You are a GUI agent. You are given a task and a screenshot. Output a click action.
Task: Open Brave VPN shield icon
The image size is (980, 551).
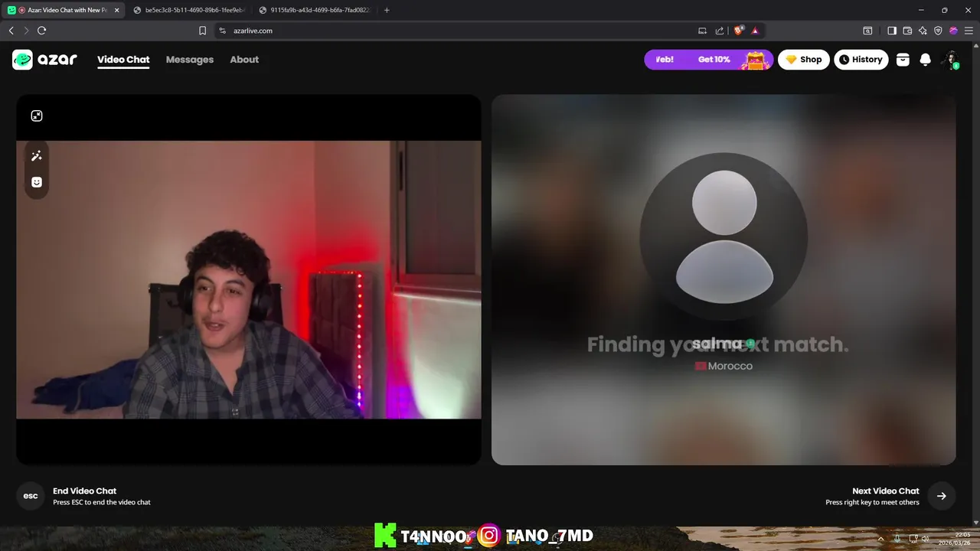click(x=938, y=31)
